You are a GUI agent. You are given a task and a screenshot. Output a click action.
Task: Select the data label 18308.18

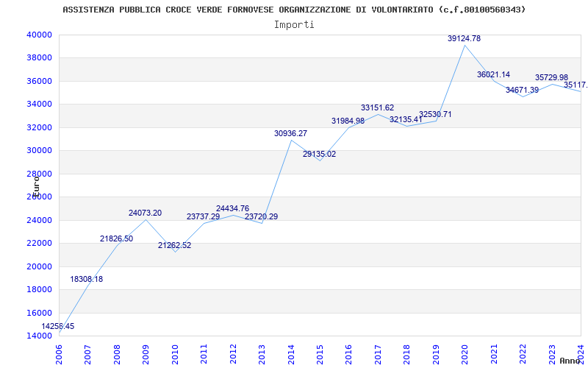(x=86, y=279)
